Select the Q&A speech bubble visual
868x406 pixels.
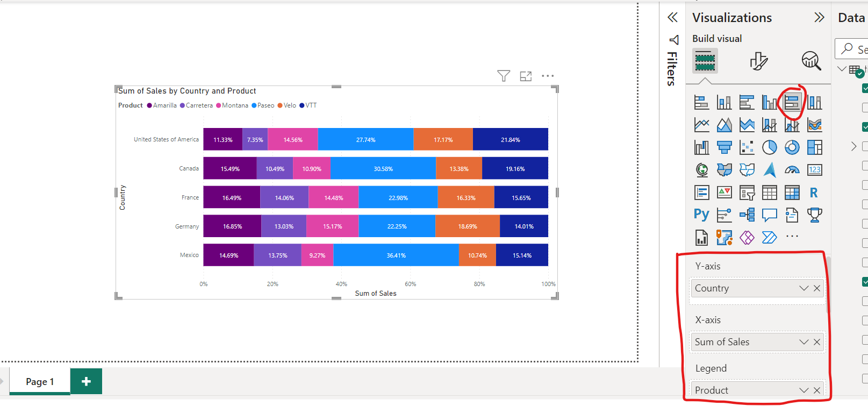click(769, 215)
